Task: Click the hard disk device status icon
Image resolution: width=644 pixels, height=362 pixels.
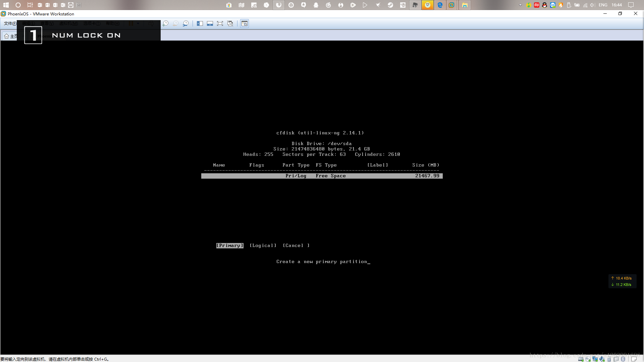Action: (581, 359)
